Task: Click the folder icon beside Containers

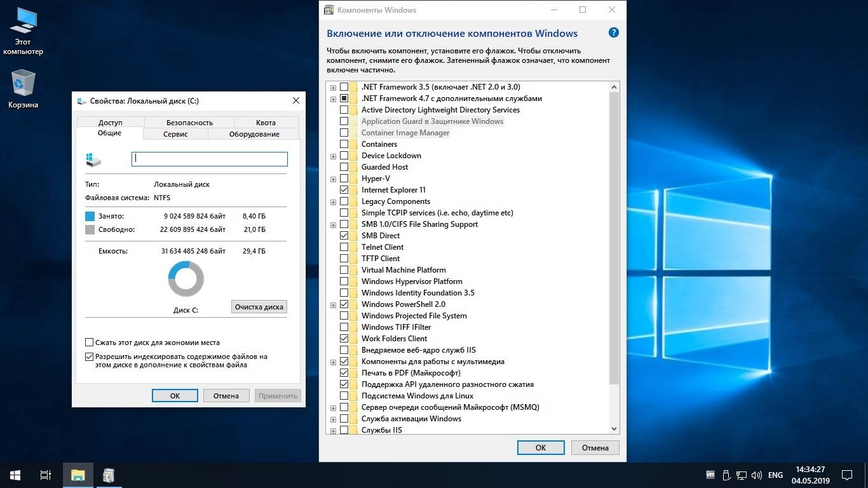Action: (353, 144)
